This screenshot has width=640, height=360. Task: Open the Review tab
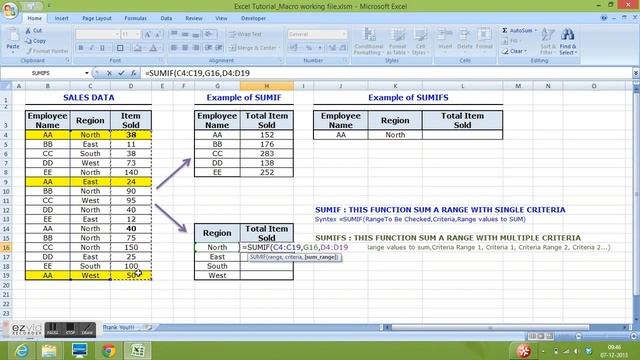pos(193,18)
